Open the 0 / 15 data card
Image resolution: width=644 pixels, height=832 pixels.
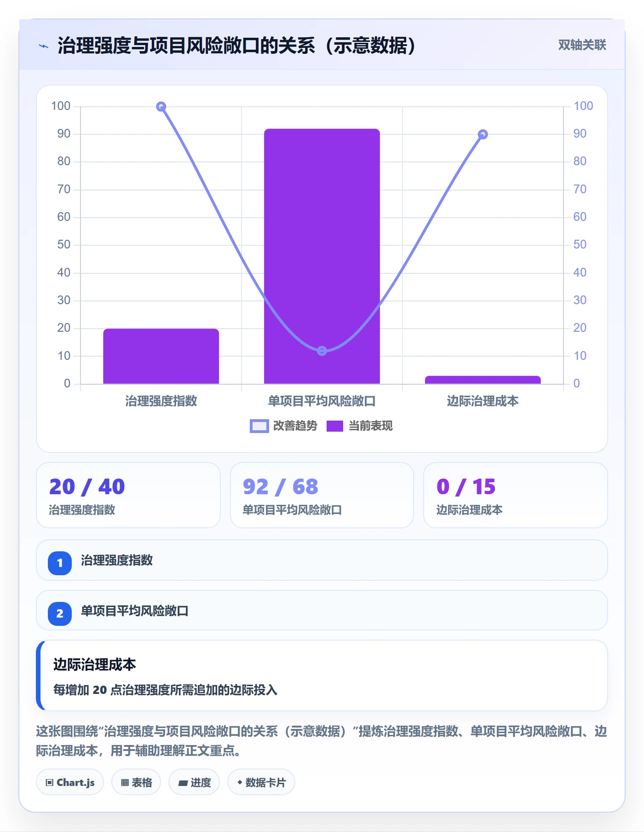click(516, 495)
